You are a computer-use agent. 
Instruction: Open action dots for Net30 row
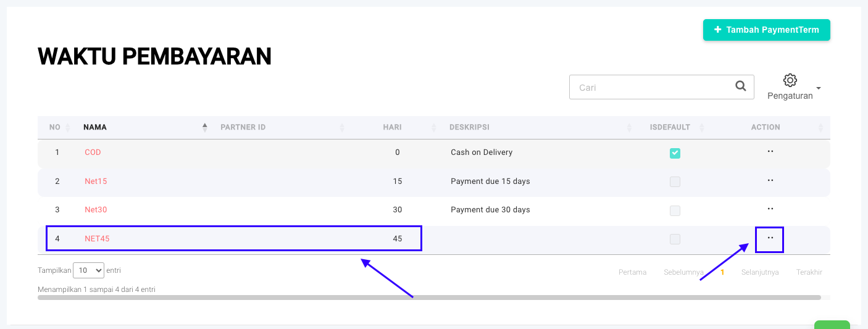point(770,209)
